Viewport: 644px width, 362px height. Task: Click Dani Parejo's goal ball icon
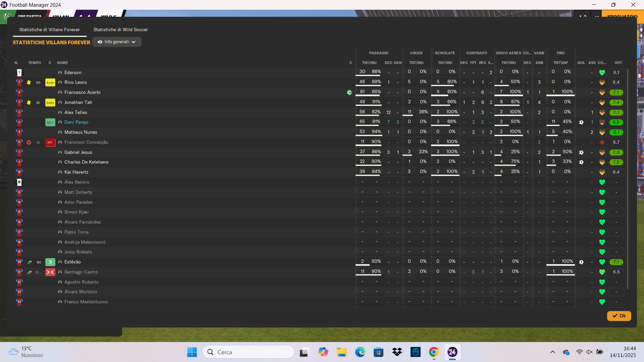tap(581, 122)
